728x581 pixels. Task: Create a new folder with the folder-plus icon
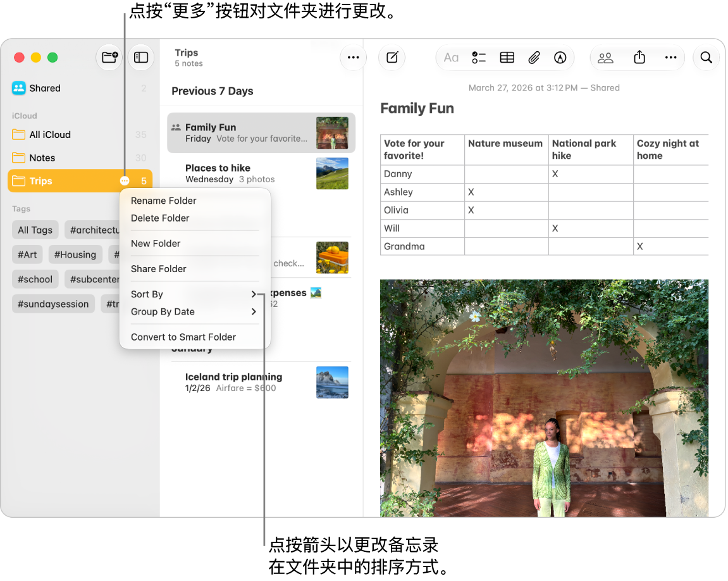[109, 57]
